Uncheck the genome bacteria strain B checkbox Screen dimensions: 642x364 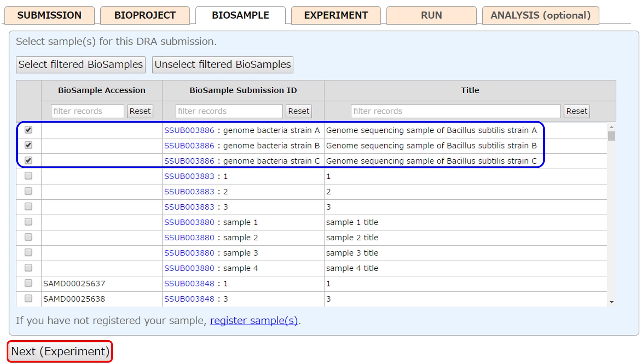point(28,145)
